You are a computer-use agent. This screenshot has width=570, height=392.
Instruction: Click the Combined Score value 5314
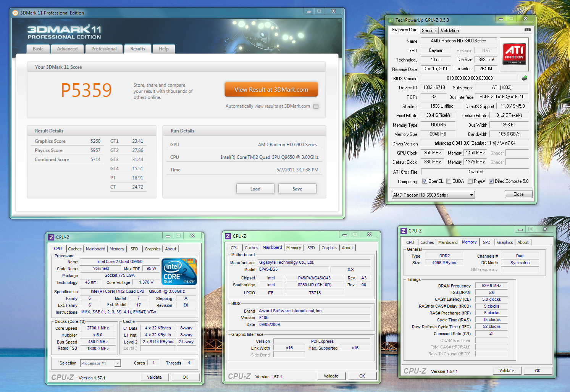click(x=95, y=160)
